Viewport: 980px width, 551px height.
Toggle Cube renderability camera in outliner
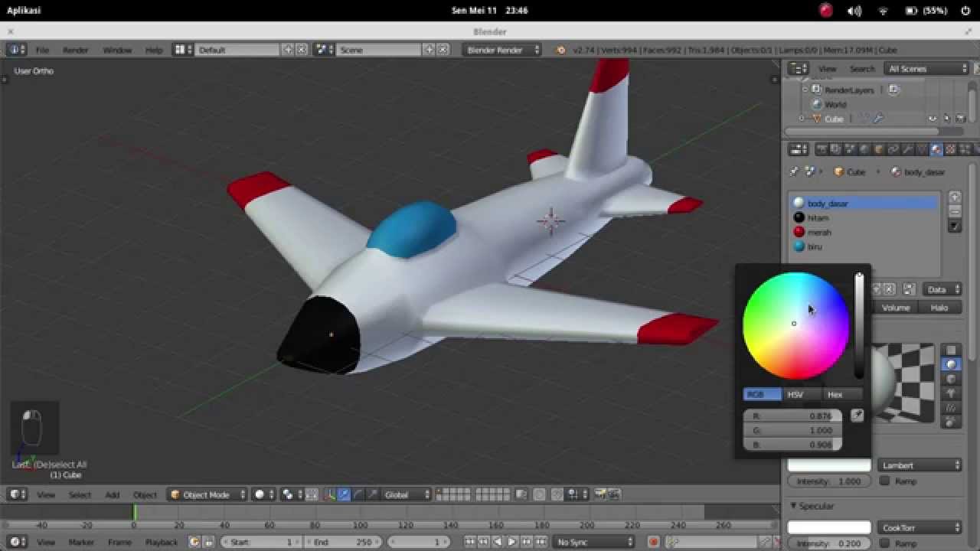[960, 119]
